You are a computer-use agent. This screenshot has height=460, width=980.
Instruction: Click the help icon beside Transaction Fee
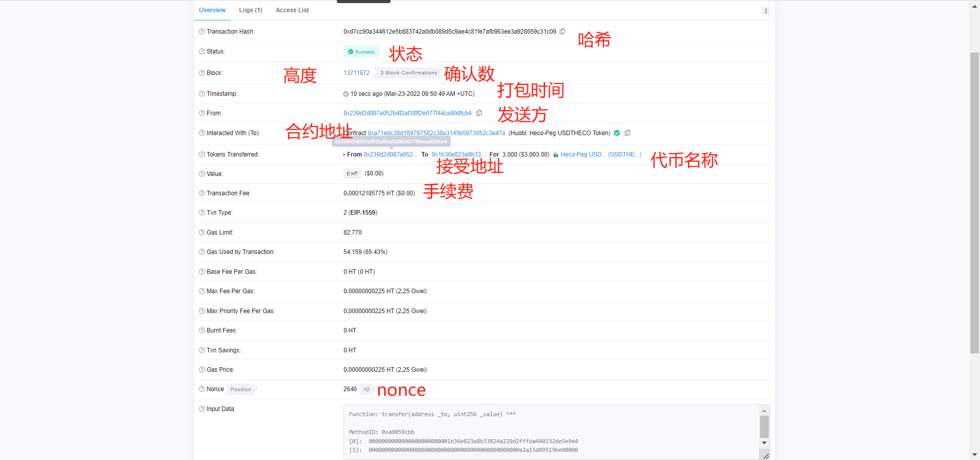click(x=201, y=193)
